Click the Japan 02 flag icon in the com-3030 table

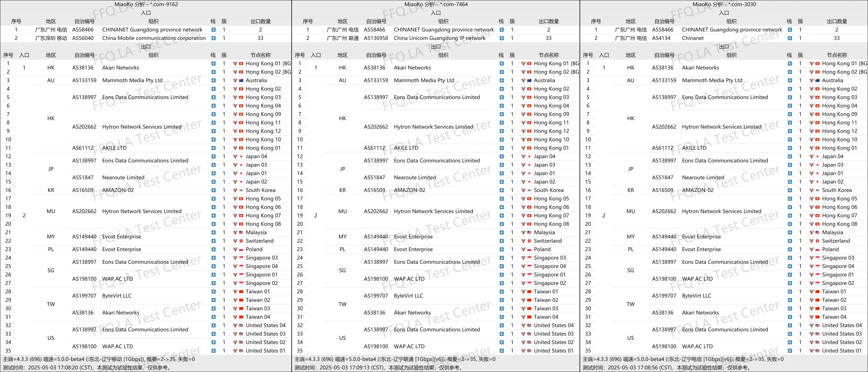click(817, 182)
